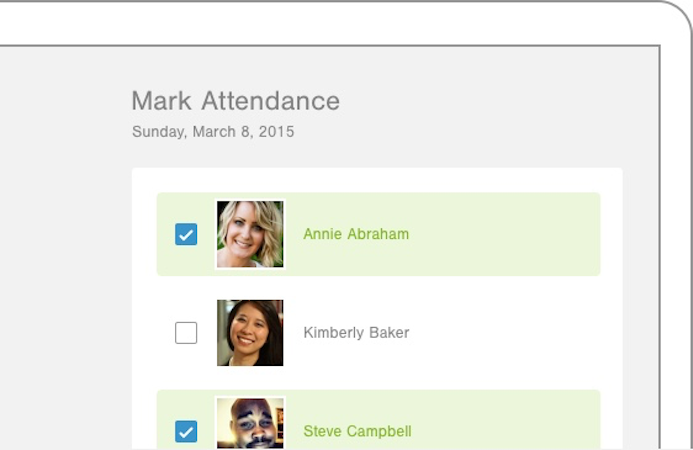The image size is (693, 450).
Task: Open Steve Campbell's name link
Action: (x=357, y=432)
